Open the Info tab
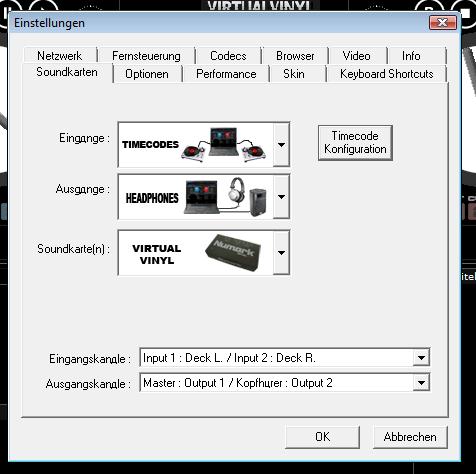Viewport: 476px width, 474px height. (x=411, y=56)
